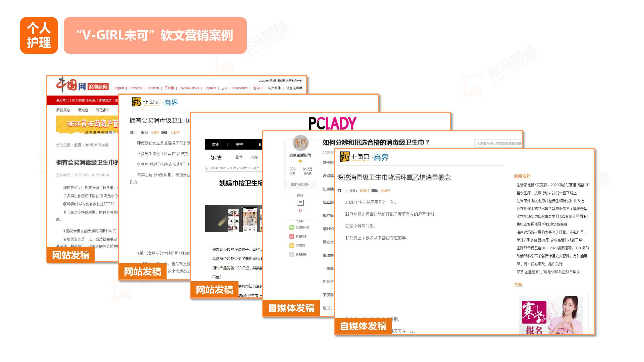Screen dimensions: 644x362
Task: Open 汇智中外 聚力创新 news link
Action: 550,201
